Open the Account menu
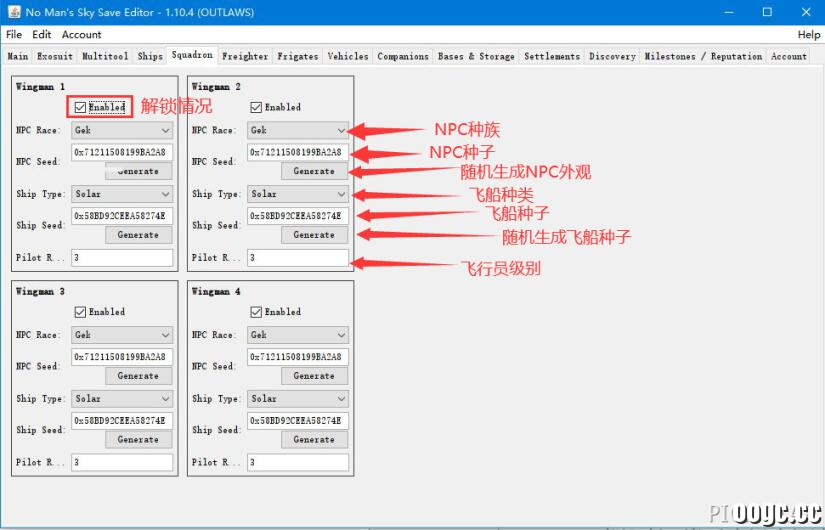825x530 pixels. (x=82, y=35)
